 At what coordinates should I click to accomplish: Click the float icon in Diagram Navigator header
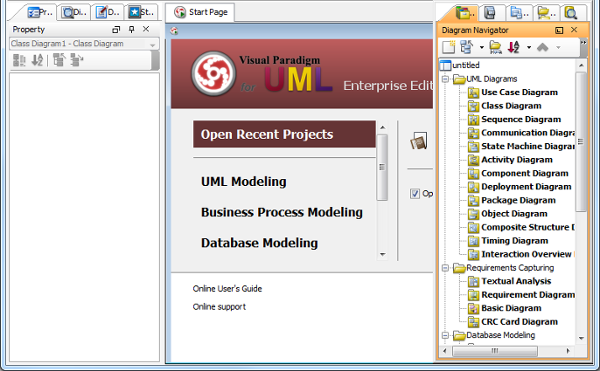[559, 30]
